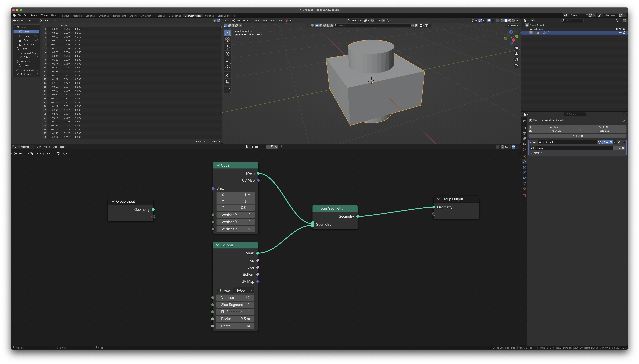Image resolution: width=639 pixels, height=364 pixels.
Task: Activate the Select Box tool
Action: pos(227,33)
